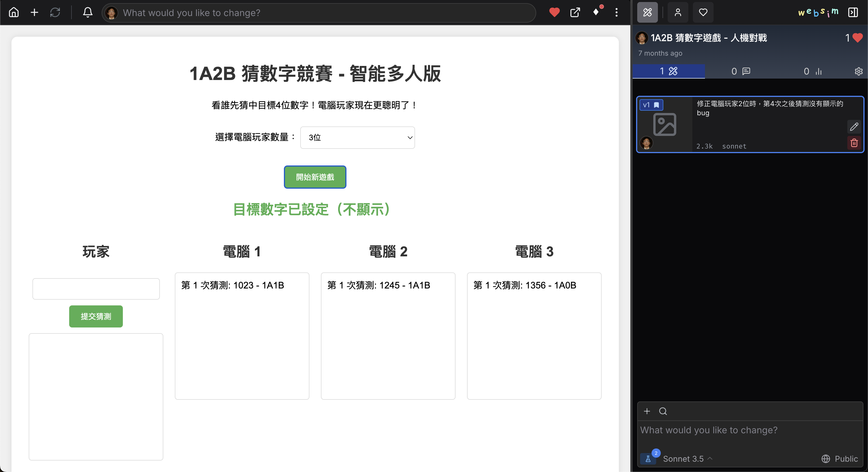The width and height of the screenshot is (868, 472).
Task: Click bookmark icon on v1 badge
Action: 656,105
